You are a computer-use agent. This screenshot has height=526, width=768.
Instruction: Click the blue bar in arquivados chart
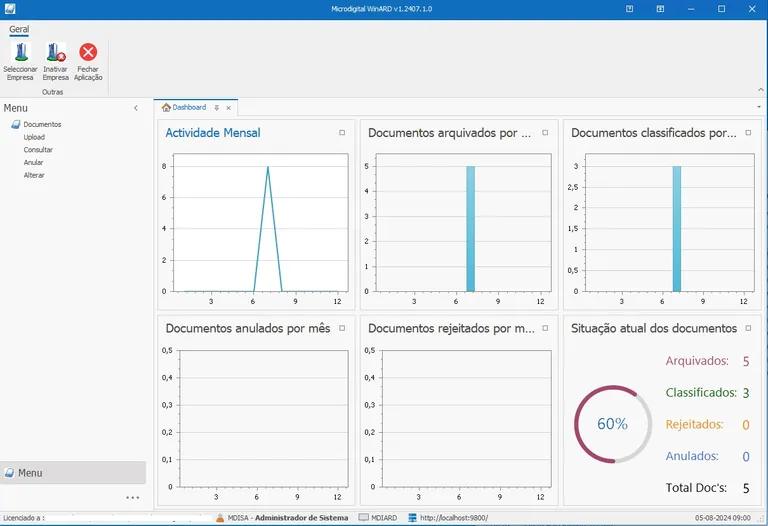pos(471,229)
